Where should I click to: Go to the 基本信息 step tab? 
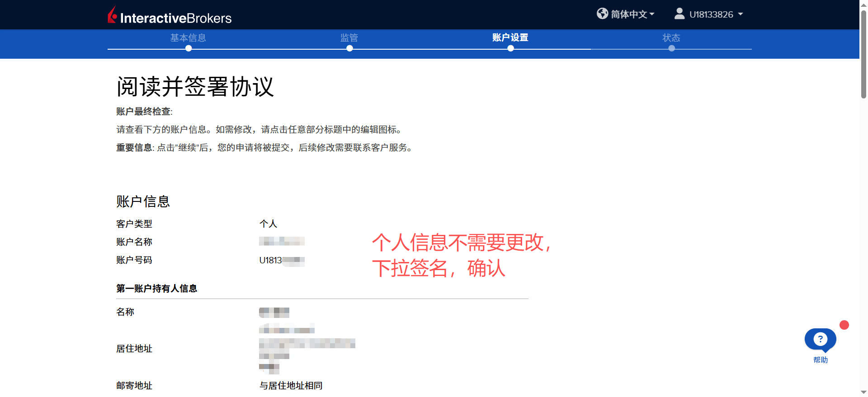click(x=188, y=38)
